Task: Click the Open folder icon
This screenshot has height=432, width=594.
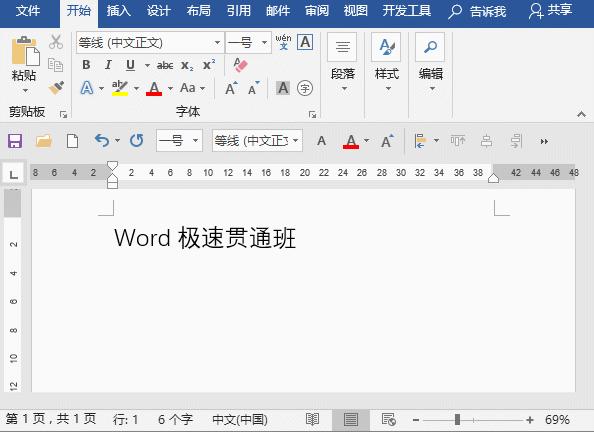Action: 44,141
